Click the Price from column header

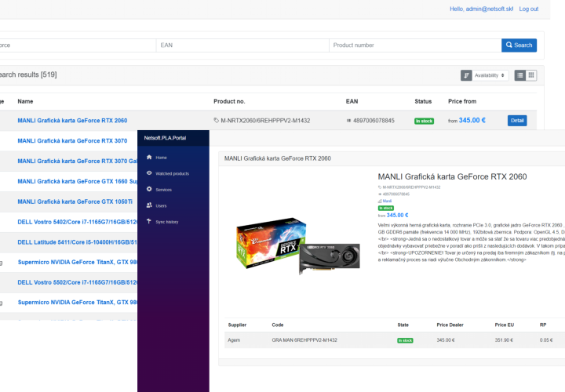pyautogui.click(x=462, y=101)
